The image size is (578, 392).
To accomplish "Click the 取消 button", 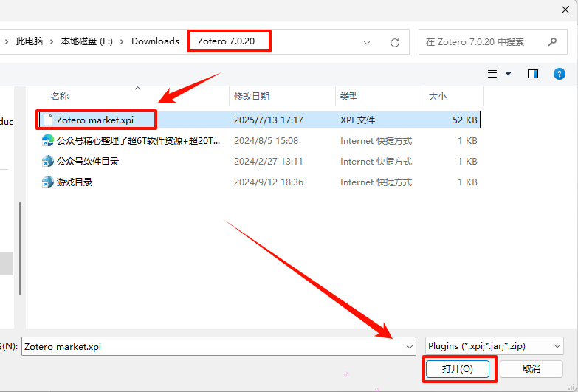I will pyautogui.click(x=531, y=369).
